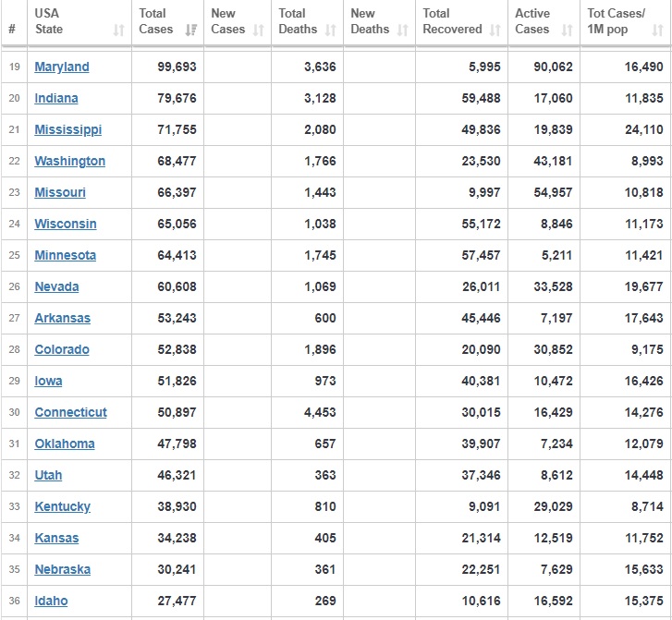Click the sort arrows in USA State header
This screenshot has height=620, width=672.
click(x=118, y=30)
